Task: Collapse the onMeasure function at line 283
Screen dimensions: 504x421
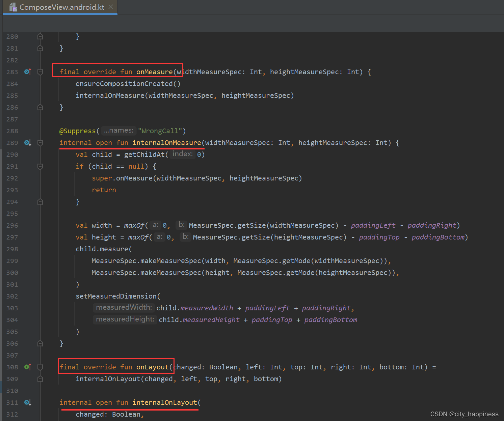Action: (x=40, y=72)
